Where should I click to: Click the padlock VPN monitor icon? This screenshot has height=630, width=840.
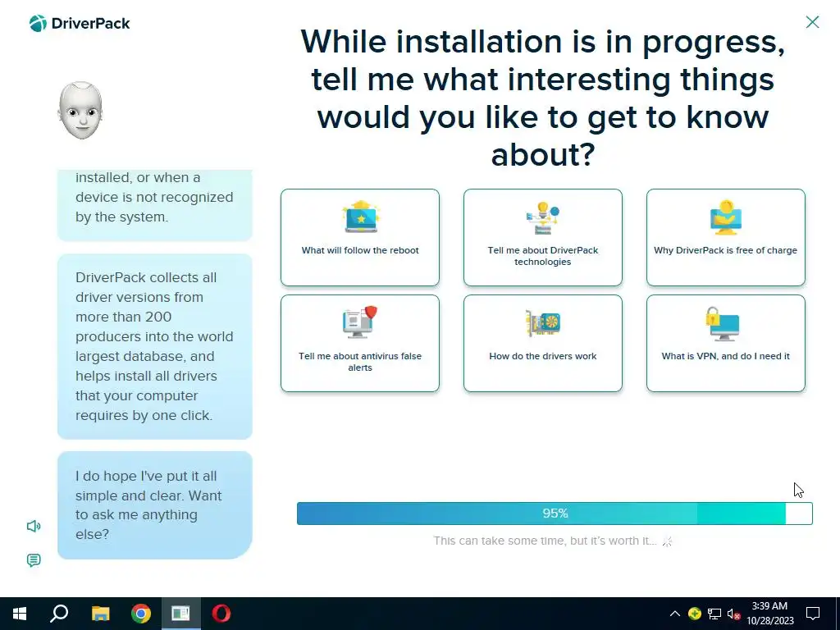click(723, 323)
